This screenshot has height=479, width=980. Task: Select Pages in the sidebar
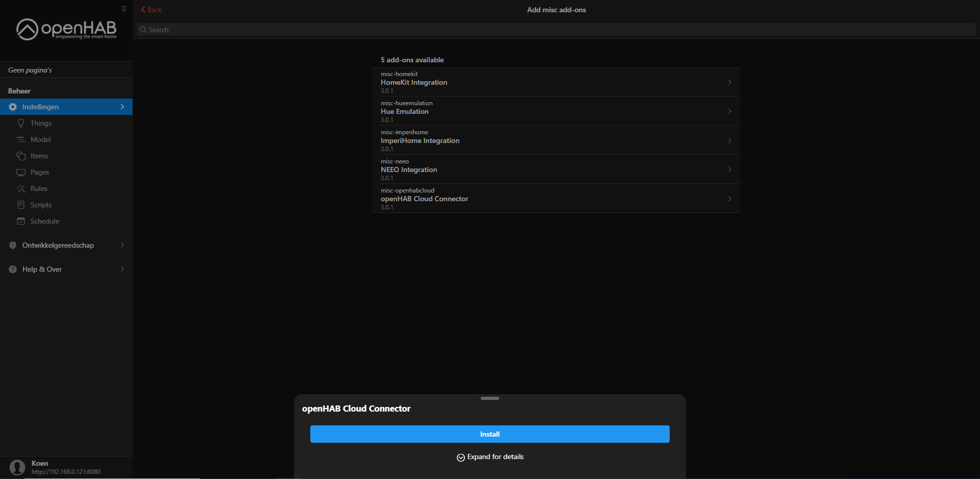click(x=66, y=172)
